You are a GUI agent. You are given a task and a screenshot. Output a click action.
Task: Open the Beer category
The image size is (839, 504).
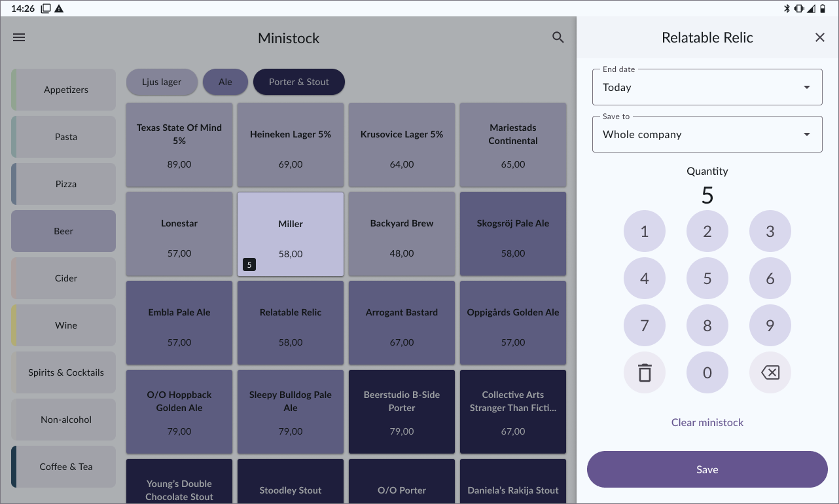(63, 231)
